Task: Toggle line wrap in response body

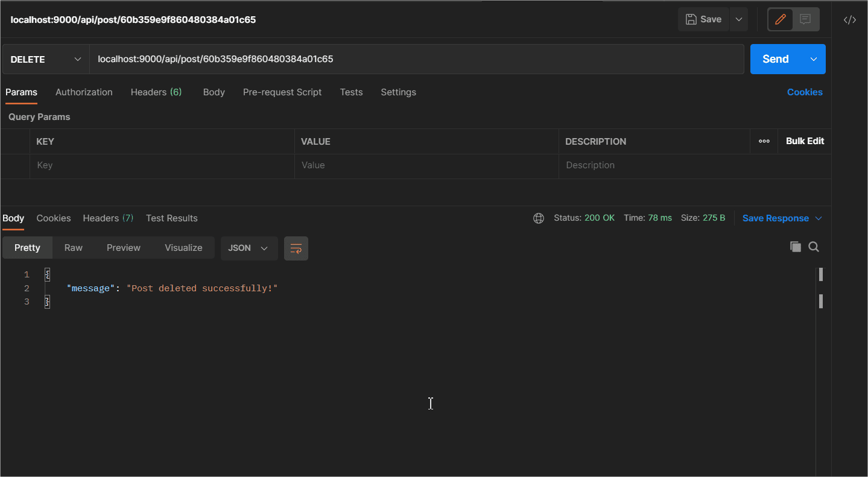Action: click(x=296, y=248)
